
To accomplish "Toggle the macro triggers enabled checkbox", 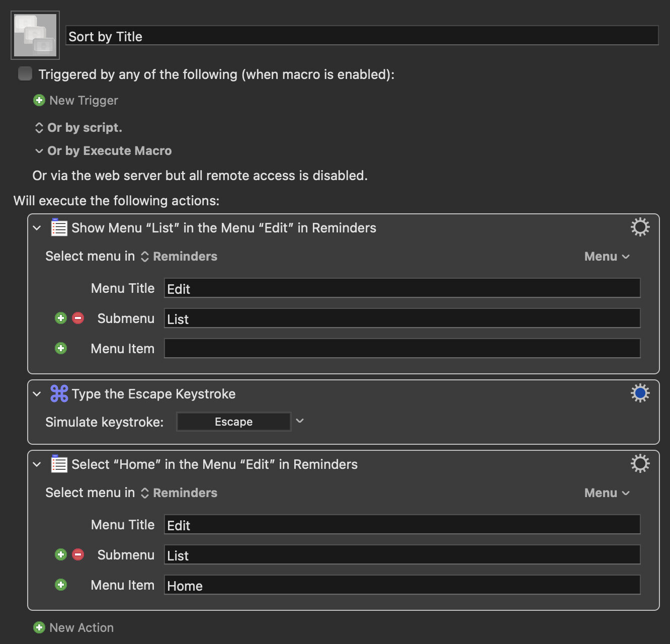I will (25, 74).
